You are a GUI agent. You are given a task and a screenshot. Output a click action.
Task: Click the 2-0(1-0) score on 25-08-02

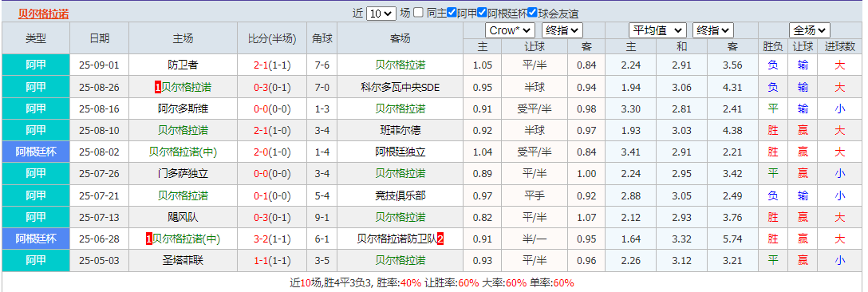pos(272,152)
